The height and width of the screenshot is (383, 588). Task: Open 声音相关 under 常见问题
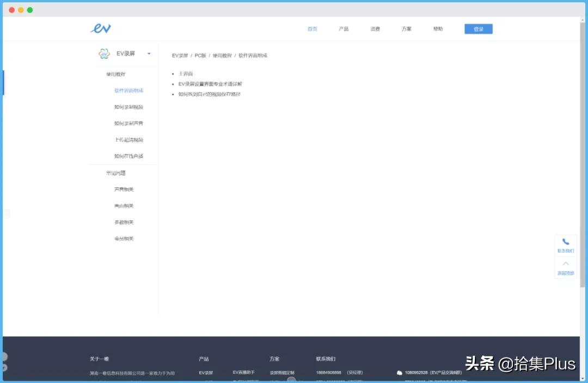point(124,189)
